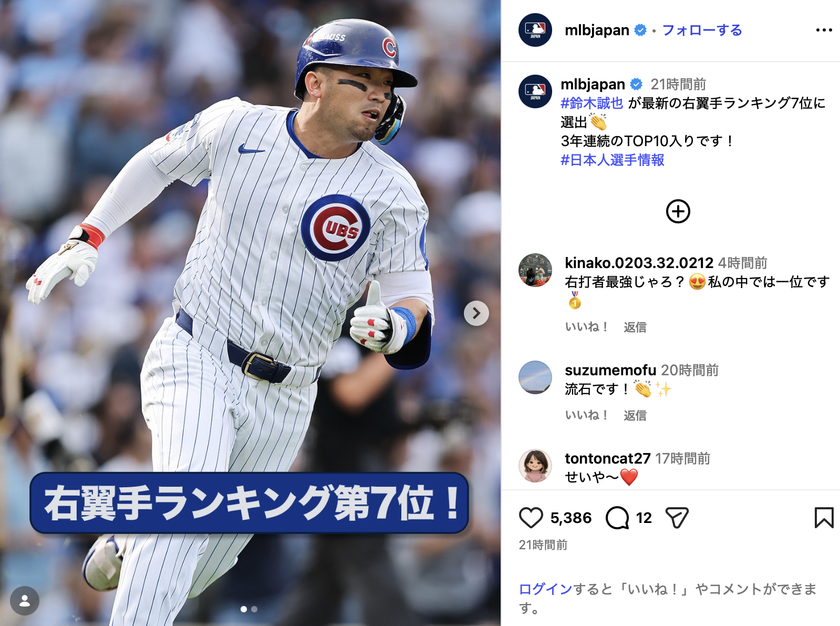Open comments via the speech bubble icon

pyautogui.click(x=617, y=518)
